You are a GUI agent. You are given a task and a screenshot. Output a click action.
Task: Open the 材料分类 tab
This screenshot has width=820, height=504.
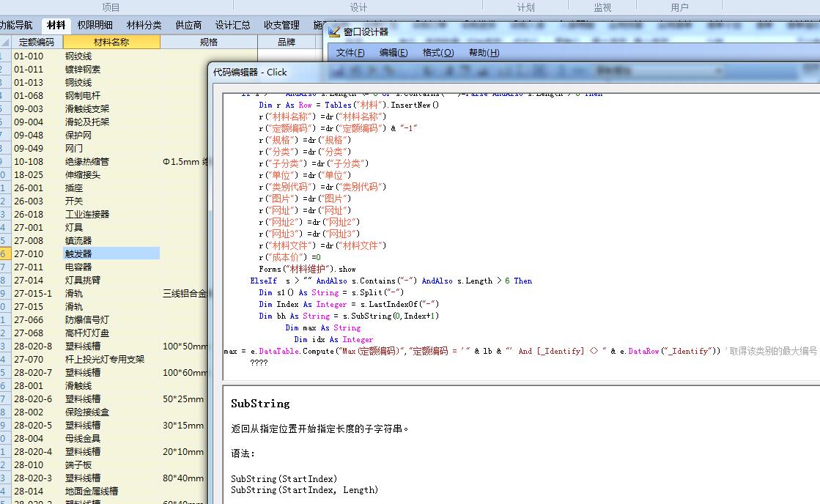coord(144,25)
